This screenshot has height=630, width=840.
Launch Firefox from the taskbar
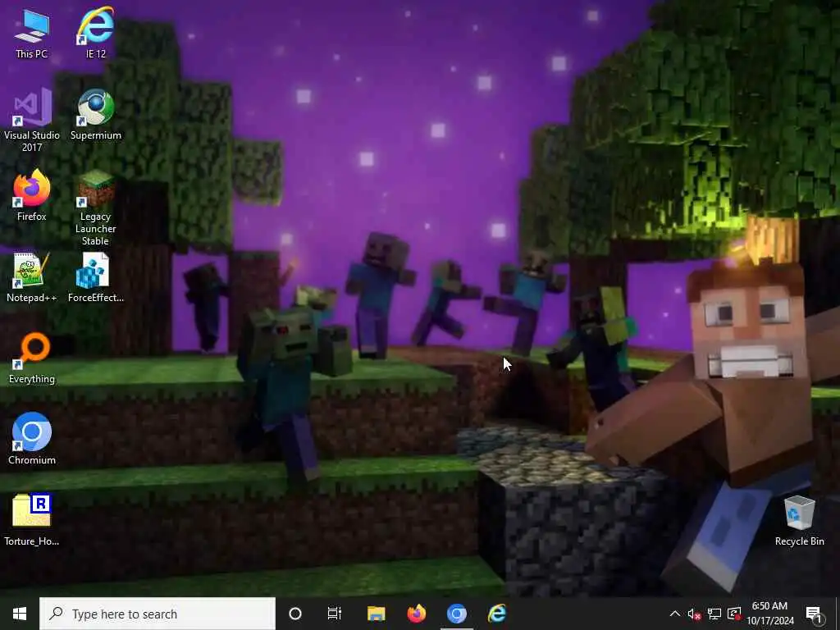(416, 614)
